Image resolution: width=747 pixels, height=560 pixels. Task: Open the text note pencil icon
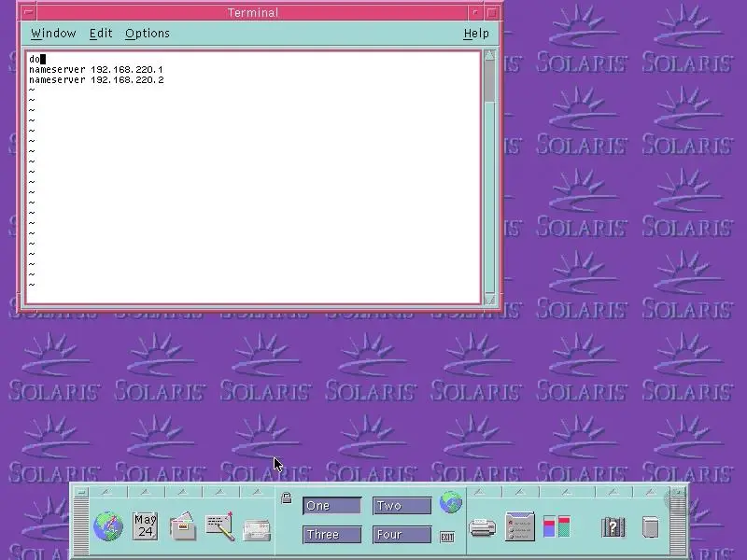coord(220,526)
